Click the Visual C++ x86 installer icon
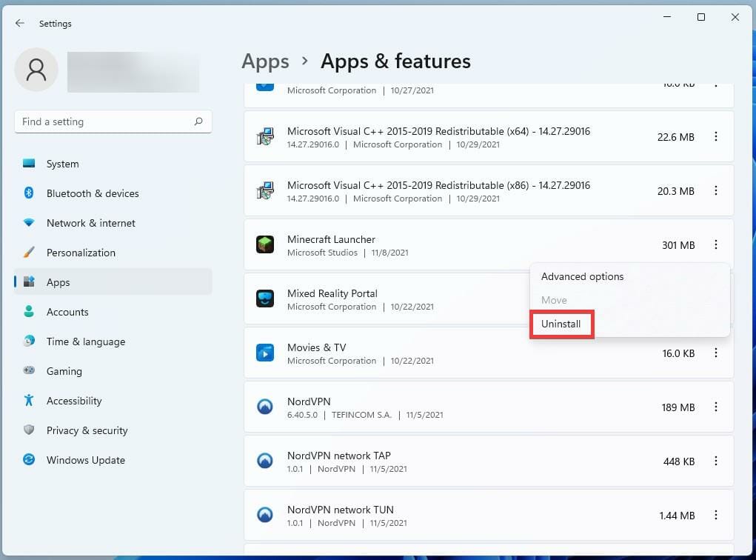 265,190
